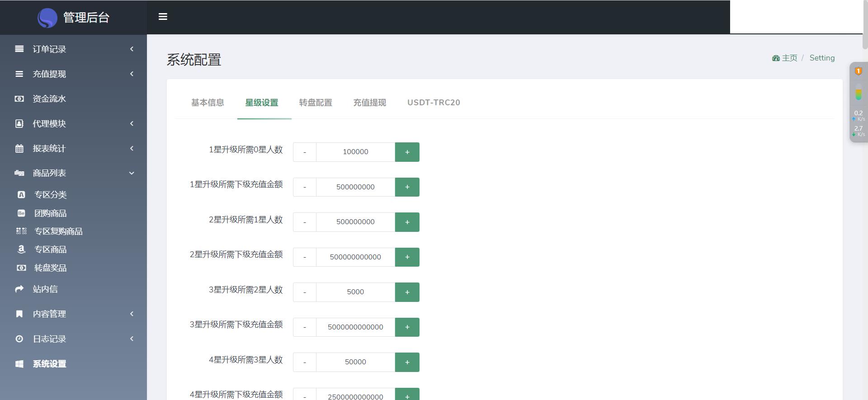The image size is (868, 400).
Task: Open the 充值提现 settings tab
Action: (x=369, y=103)
